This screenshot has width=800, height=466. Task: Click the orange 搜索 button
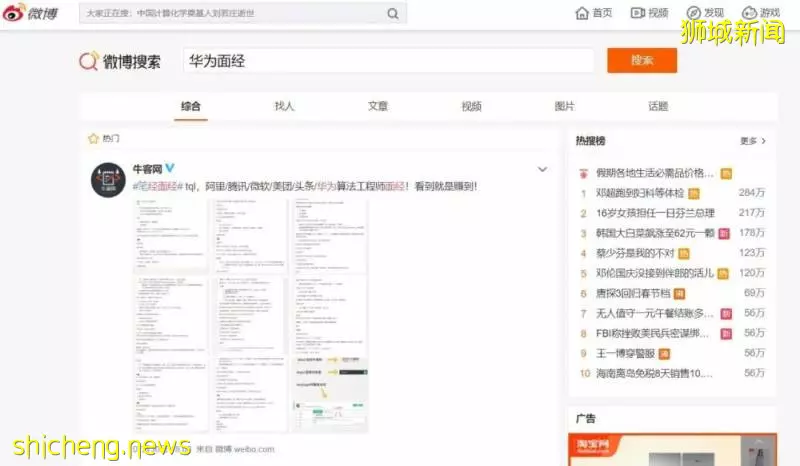(x=642, y=60)
